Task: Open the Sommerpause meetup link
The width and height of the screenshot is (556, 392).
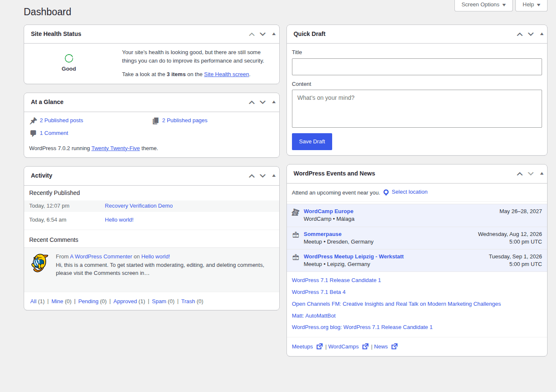Action: coord(322,234)
